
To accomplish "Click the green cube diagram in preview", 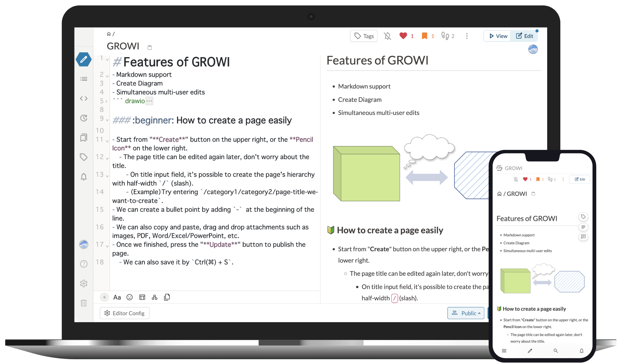I will click(x=366, y=173).
